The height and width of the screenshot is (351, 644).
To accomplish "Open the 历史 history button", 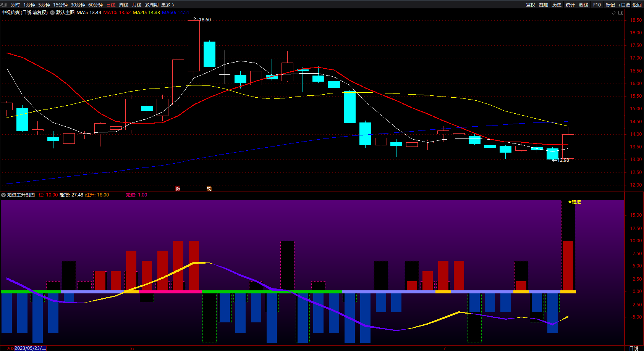I will point(557,5).
